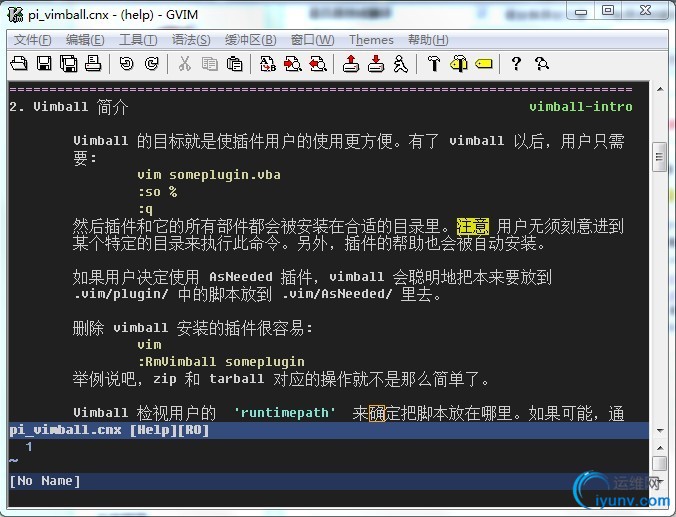
Task: Make project hammer icon
Action: point(434,64)
